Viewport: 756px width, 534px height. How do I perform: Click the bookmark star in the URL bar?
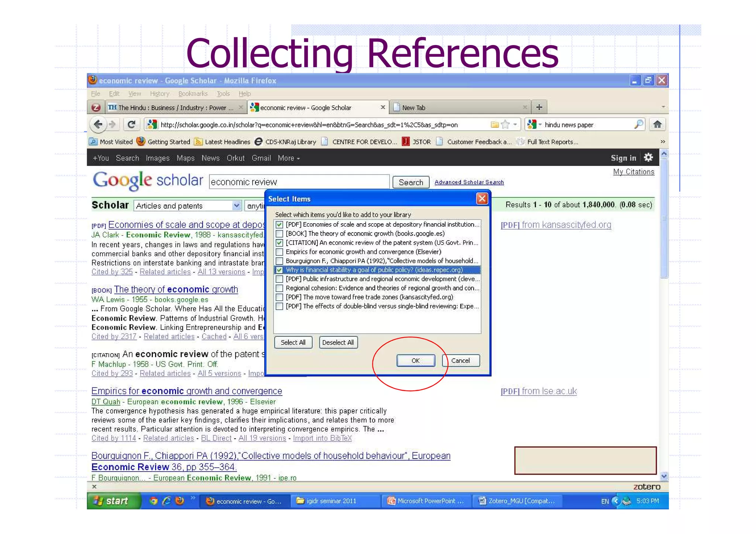click(505, 125)
